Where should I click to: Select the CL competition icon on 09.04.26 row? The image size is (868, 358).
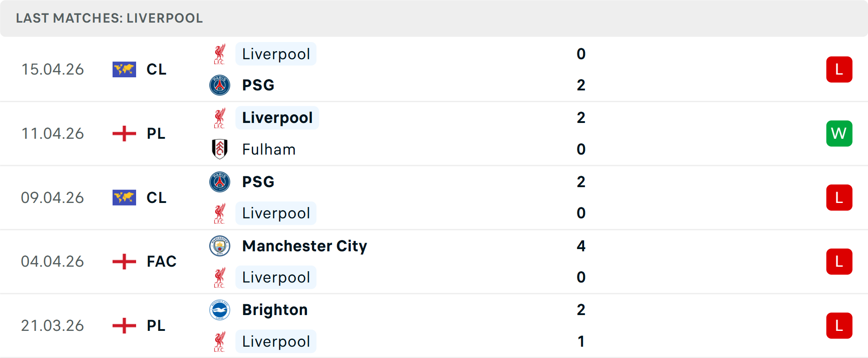(x=124, y=198)
